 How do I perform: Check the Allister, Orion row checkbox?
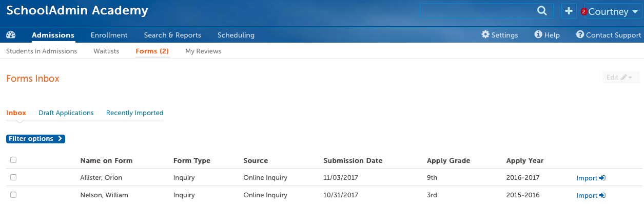13,177
